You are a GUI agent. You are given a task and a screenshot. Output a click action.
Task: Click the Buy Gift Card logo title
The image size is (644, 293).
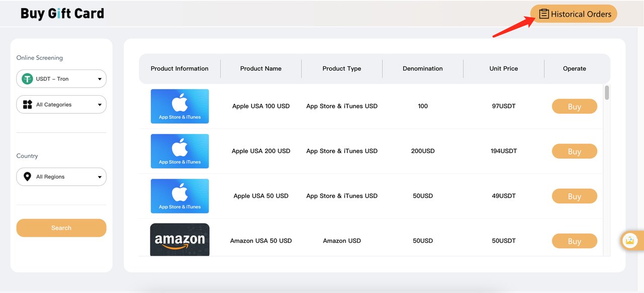tap(62, 14)
